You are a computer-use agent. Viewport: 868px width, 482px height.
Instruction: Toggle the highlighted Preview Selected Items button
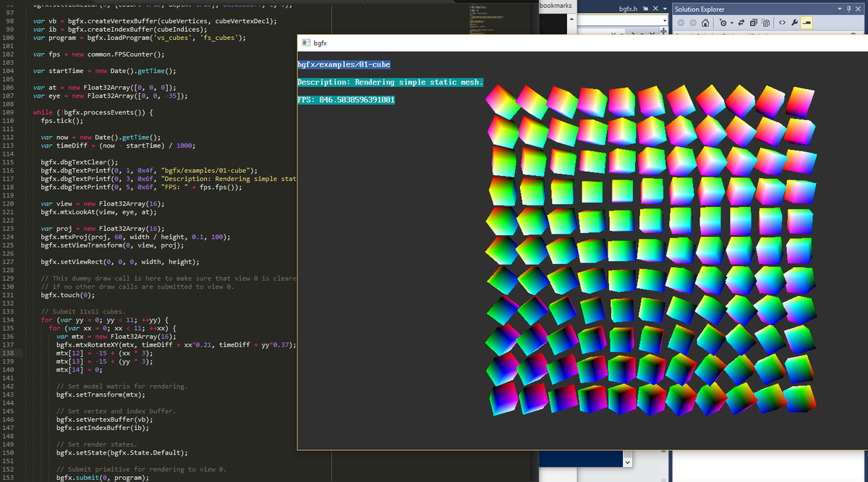tap(807, 23)
